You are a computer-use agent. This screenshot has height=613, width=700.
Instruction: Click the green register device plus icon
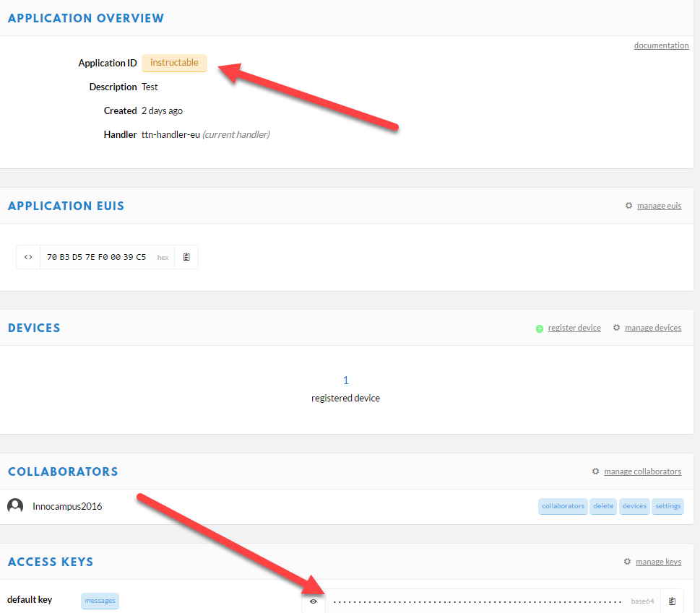click(540, 329)
